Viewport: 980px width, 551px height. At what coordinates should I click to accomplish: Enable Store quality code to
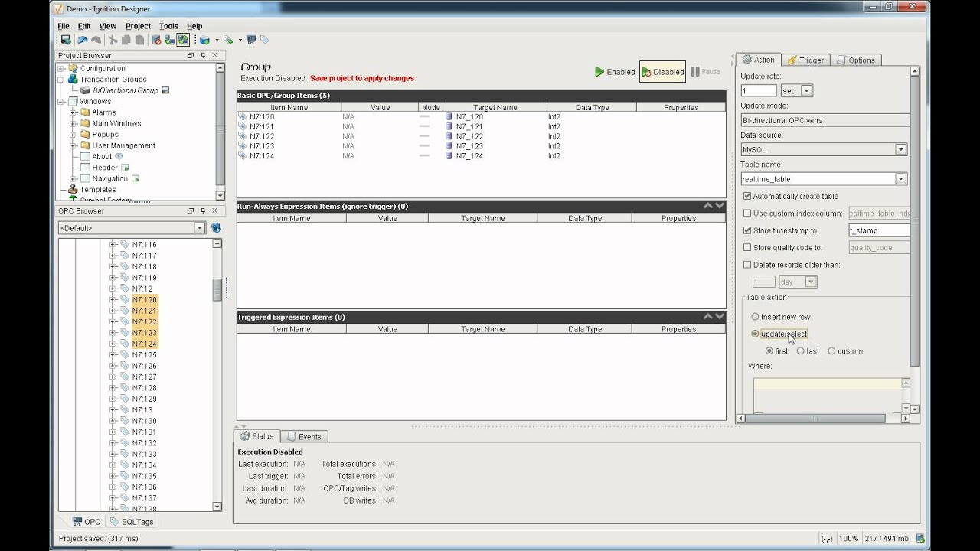click(747, 247)
